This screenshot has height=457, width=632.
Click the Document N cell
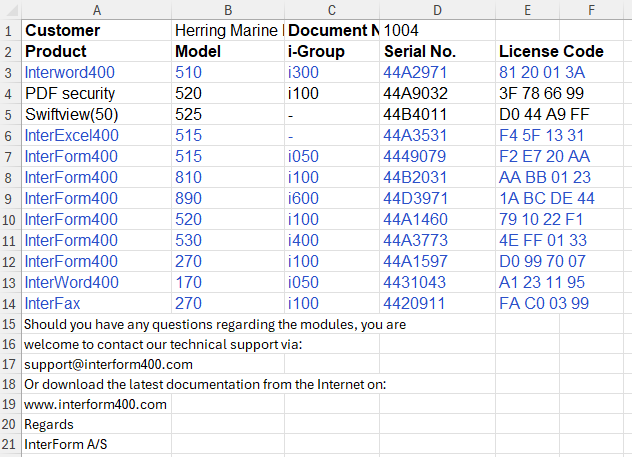[332, 30]
